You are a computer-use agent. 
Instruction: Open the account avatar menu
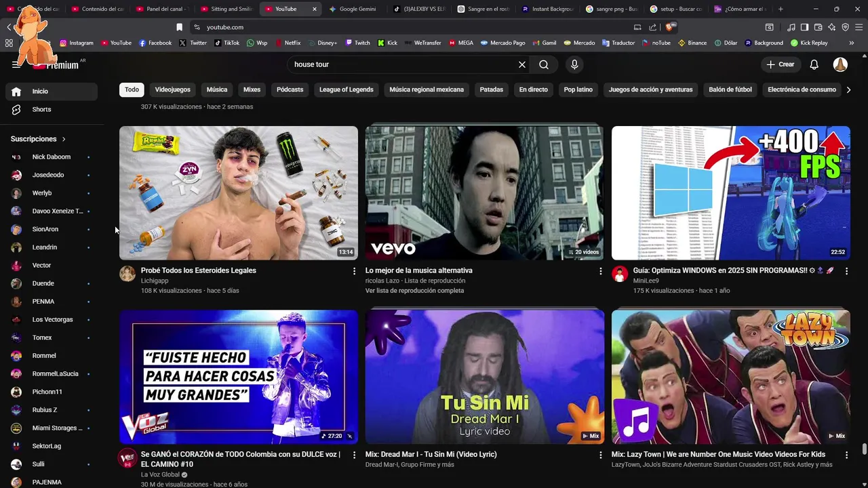tap(840, 64)
